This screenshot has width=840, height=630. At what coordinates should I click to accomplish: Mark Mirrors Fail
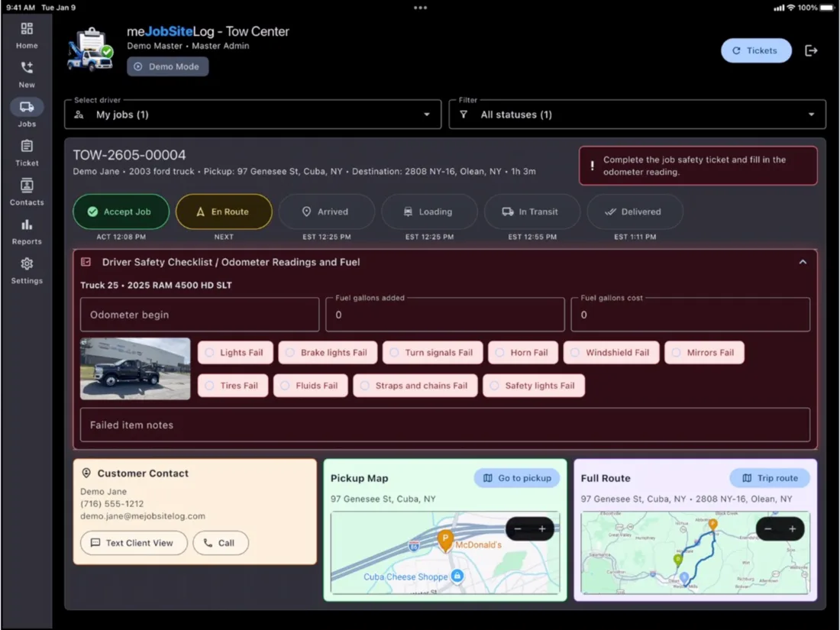pyautogui.click(x=705, y=353)
